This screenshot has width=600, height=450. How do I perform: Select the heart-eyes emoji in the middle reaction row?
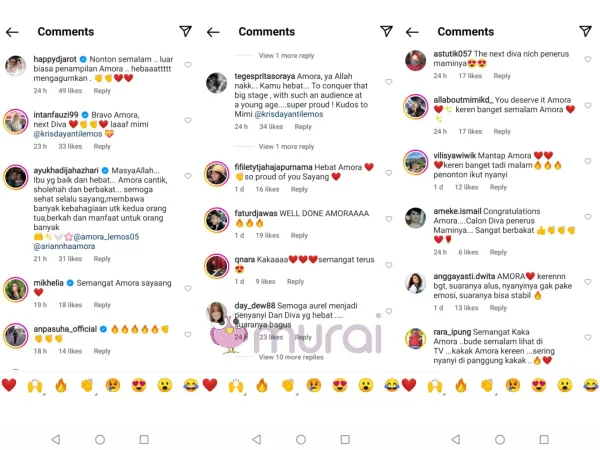pyautogui.click(x=340, y=385)
